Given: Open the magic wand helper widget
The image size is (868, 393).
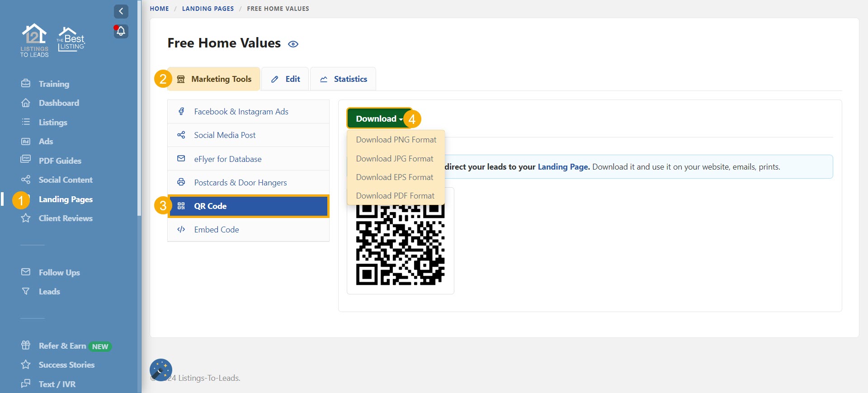Looking at the screenshot, I should [x=160, y=370].
